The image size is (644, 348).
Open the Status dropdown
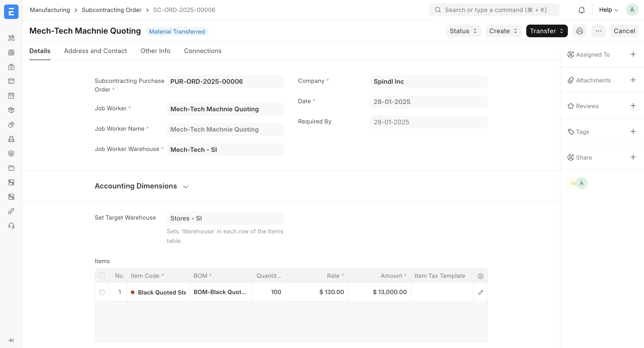[463, 31]
